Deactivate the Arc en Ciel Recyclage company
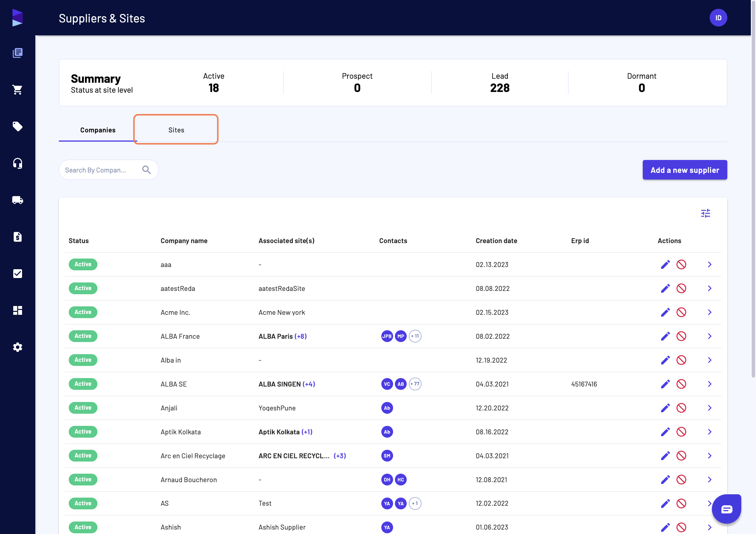Screen dimensions: 756x534 click(x=681, y=456)
